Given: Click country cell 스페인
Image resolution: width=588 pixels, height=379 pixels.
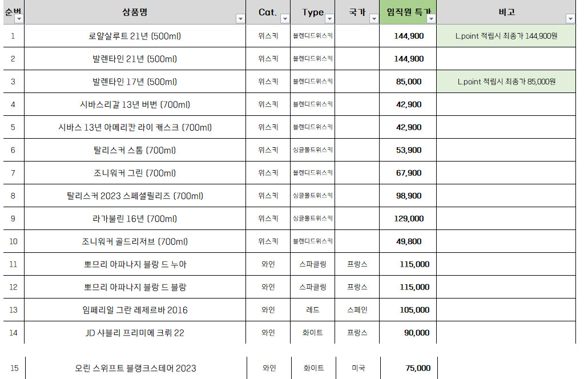Looking at the screenshot, I should pyautogui.click(x=357, y=310).
